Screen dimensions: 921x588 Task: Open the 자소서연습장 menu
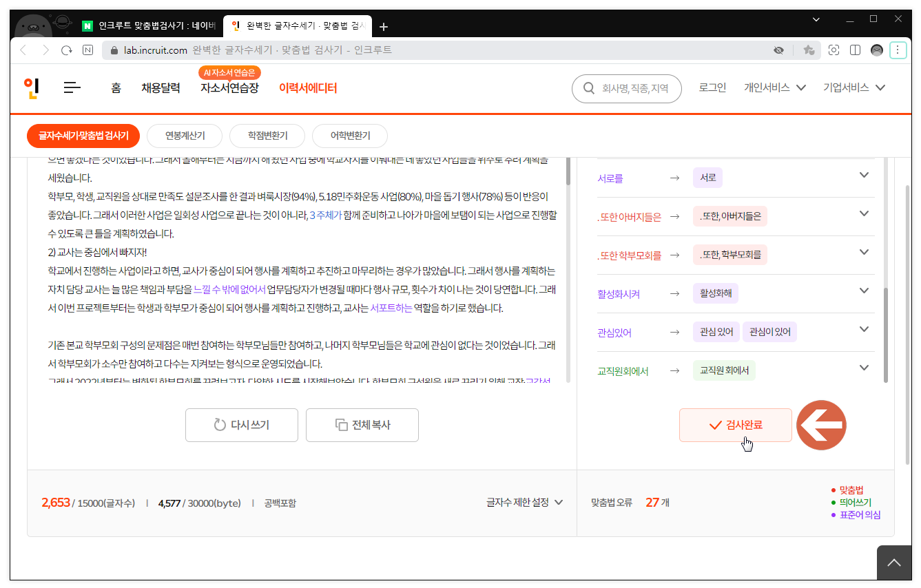(x=229, y=88)
